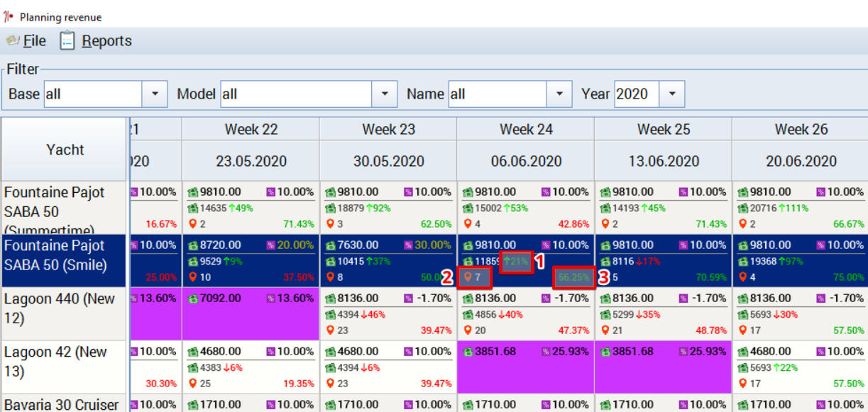Click the location pin icon beside 21
The width and height of the screenshot is (868, 412).
tap(605, 330)
